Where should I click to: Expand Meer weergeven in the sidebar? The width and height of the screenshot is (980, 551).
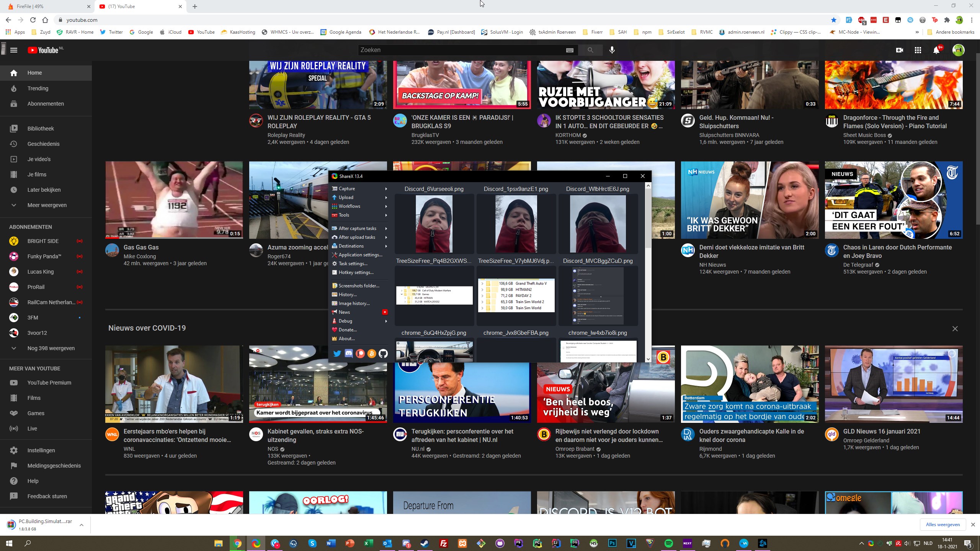click(x=47, y=205)
